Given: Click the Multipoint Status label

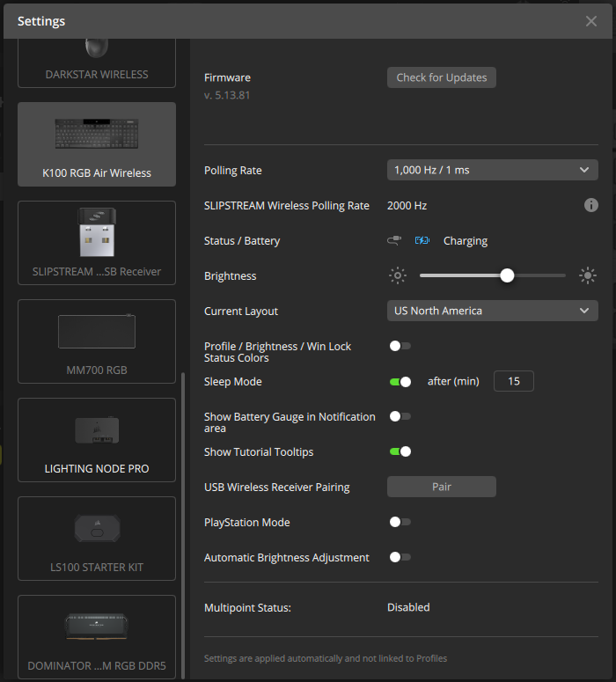Looking at the screenshot, I should click(247, 607).
